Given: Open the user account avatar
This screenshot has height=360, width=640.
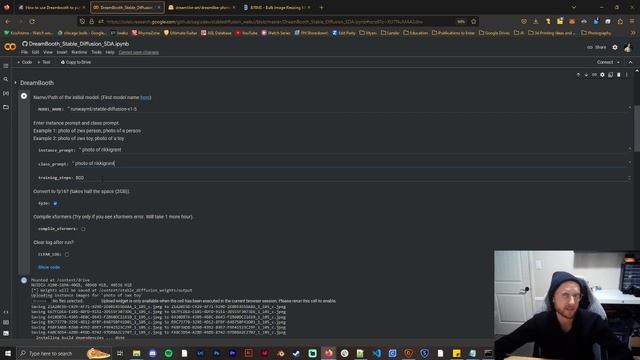Looking at the screenshot, I should click(x=628, y=47).
